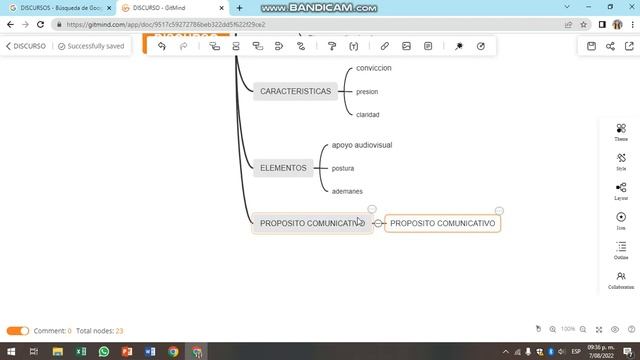Open the Layout panel

[621, 191]
